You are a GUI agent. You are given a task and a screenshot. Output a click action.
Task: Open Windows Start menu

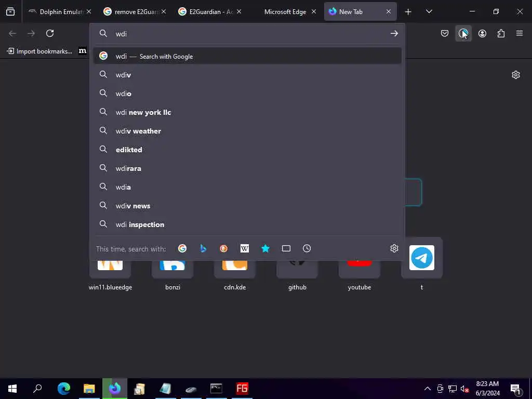12,389
